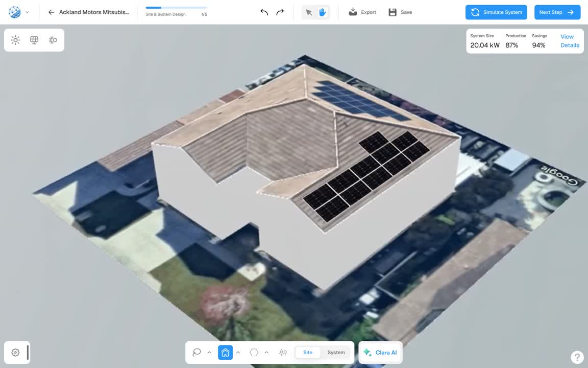Viewport: 588px width, 368px height.
Task: Select the trees tool icon
Action: click(x=283, y=353)
